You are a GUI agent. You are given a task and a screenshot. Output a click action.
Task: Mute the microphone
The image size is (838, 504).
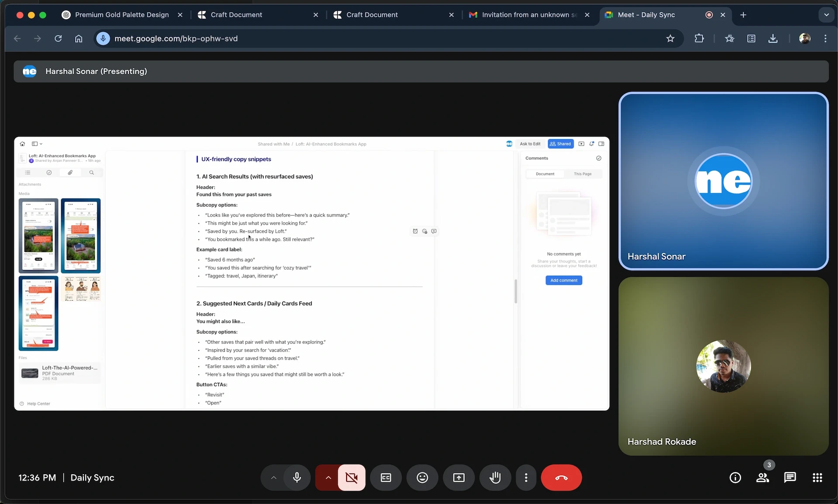click(297, 478)
